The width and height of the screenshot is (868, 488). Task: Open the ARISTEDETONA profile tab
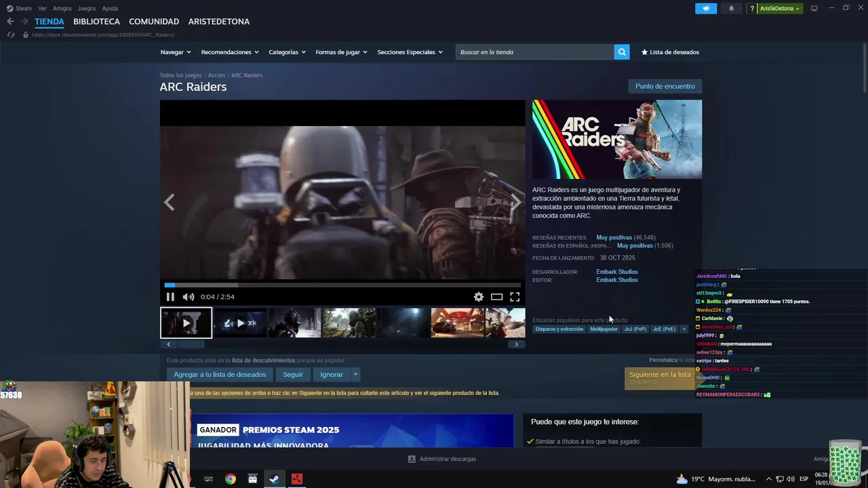pos(219,22)
